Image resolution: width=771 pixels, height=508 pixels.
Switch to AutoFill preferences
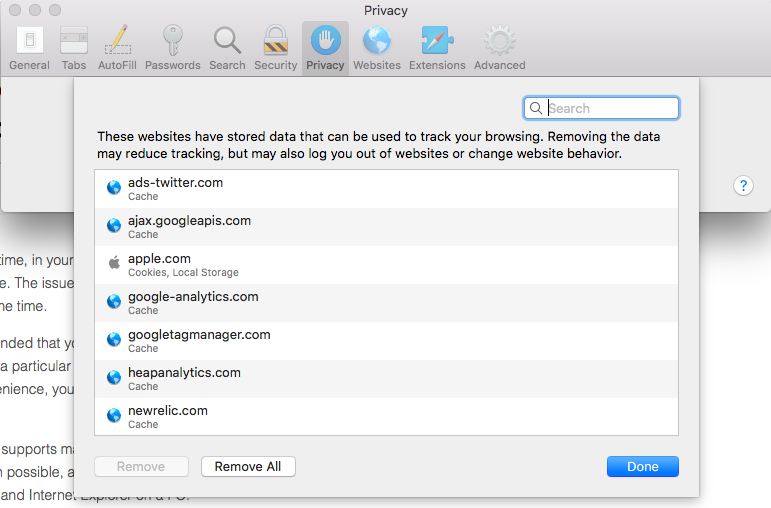coord(117,48)
